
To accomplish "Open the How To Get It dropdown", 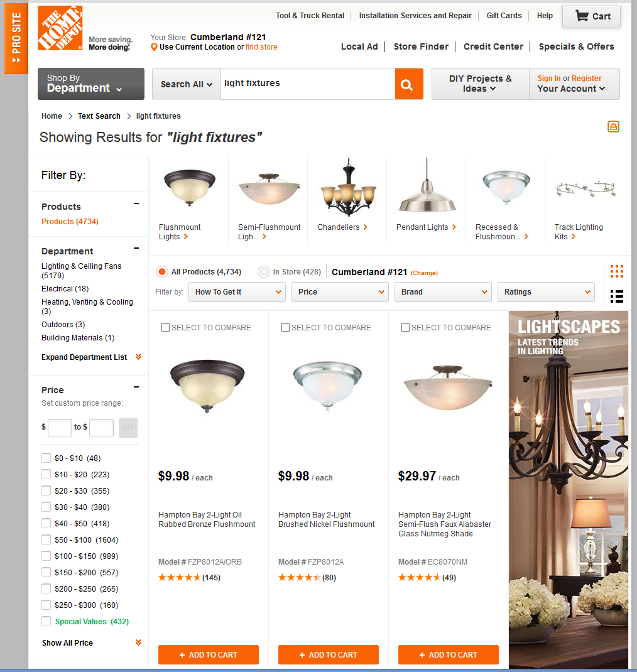I will click(x=237, y=292).
